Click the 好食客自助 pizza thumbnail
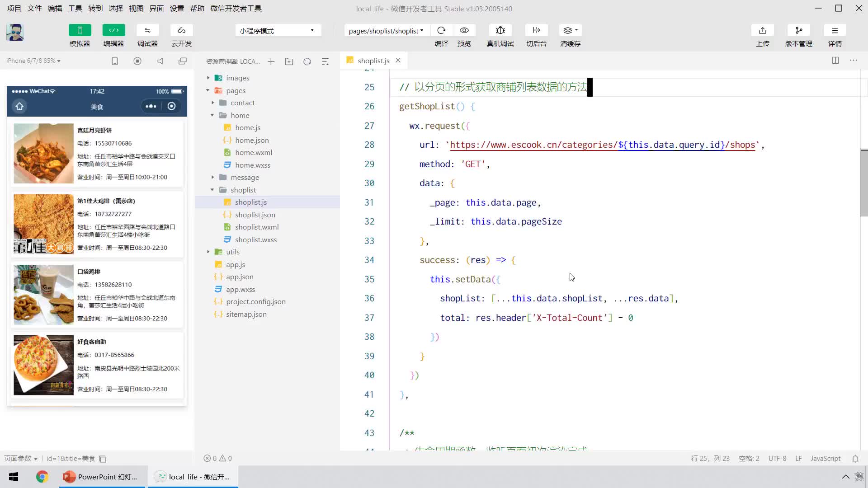868x488 pixels. click(43, 365)
